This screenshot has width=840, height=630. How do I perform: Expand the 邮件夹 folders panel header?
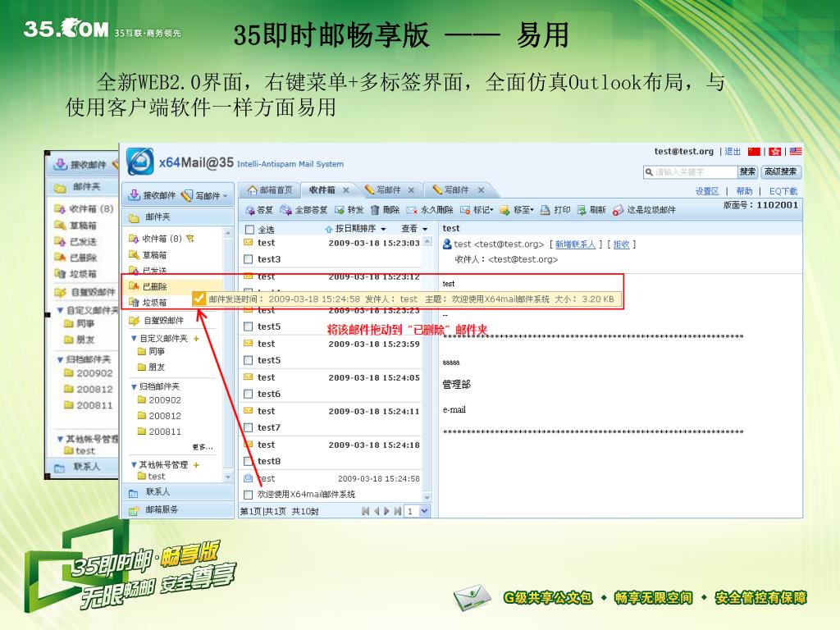coord(178,217)
